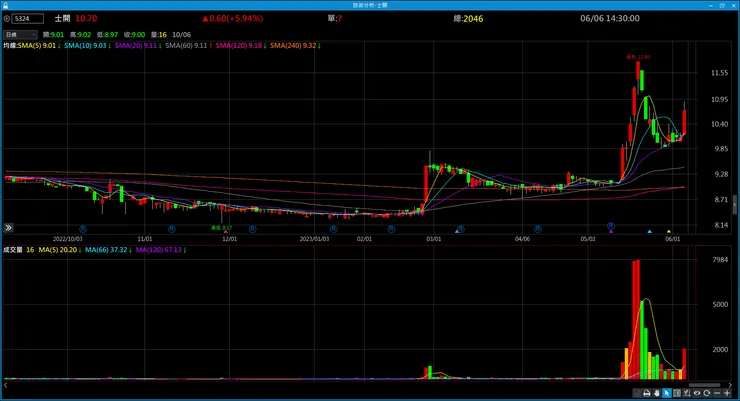Click the MA(5) 20.20 volume label
This screenshot has height=401, width=740.
[59, 250]
